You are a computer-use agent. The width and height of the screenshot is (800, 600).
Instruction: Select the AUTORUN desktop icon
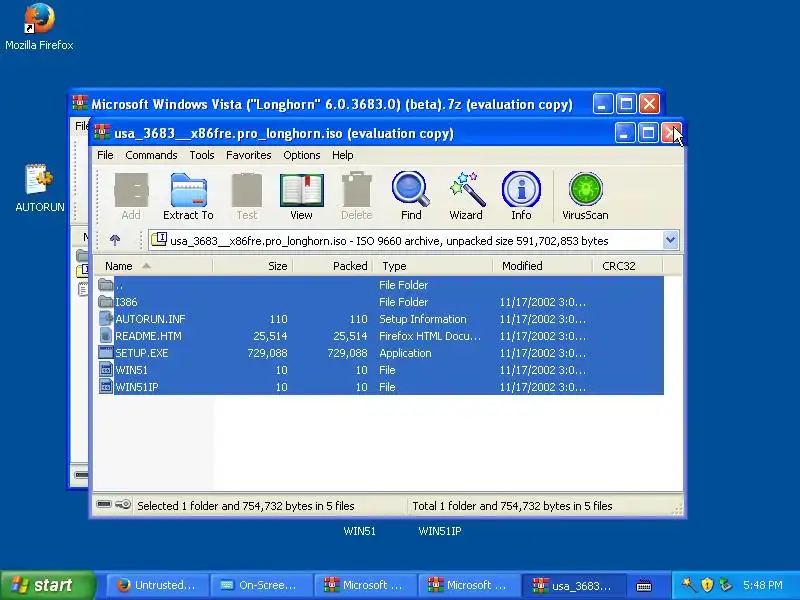point(40,188)
